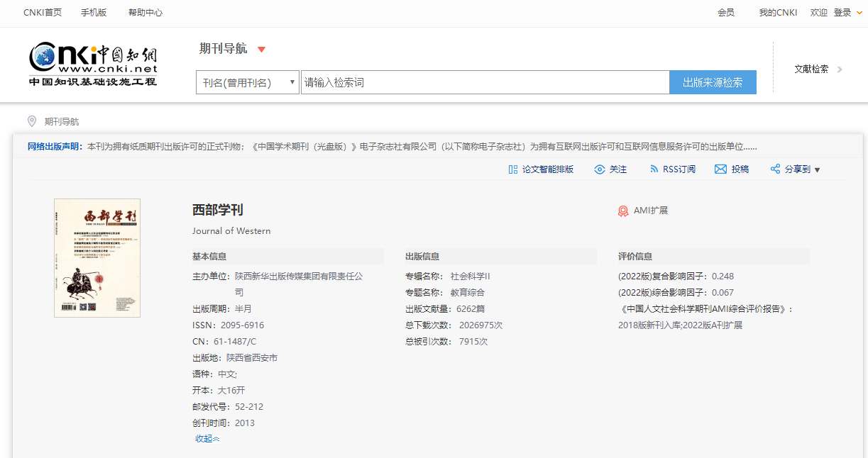Click 邮发代号 value 52-212
The image size is (868, 458).
pyautogui.click(x=249, y=407)
